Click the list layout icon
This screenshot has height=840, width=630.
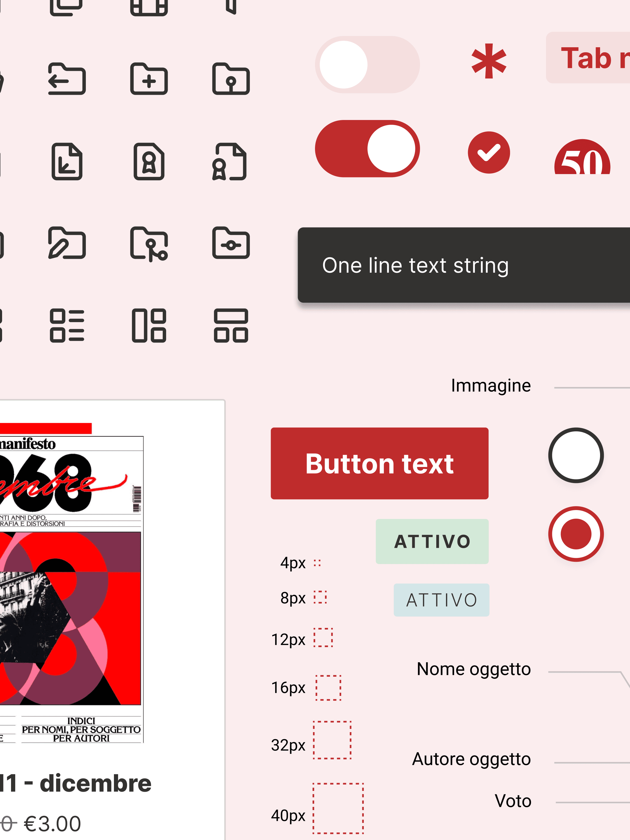(67, 326)
